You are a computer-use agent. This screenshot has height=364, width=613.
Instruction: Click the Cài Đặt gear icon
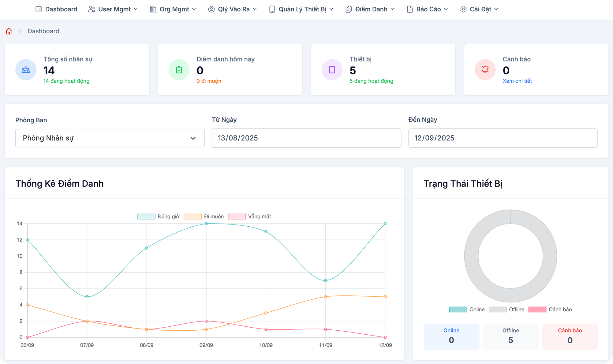[463, 9]
